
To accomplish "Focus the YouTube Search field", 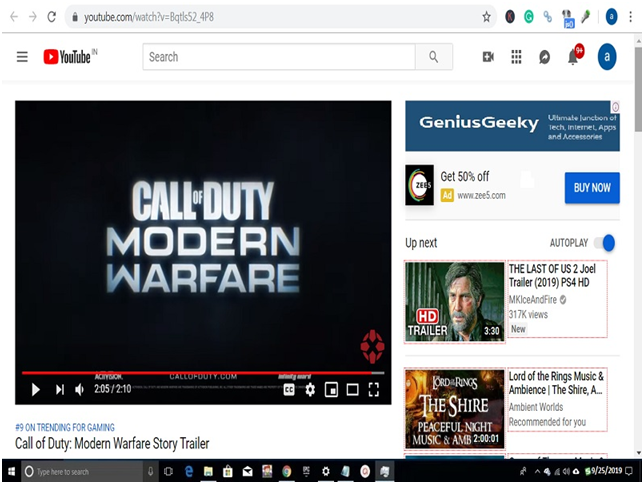I will click(x=279, y=57).
